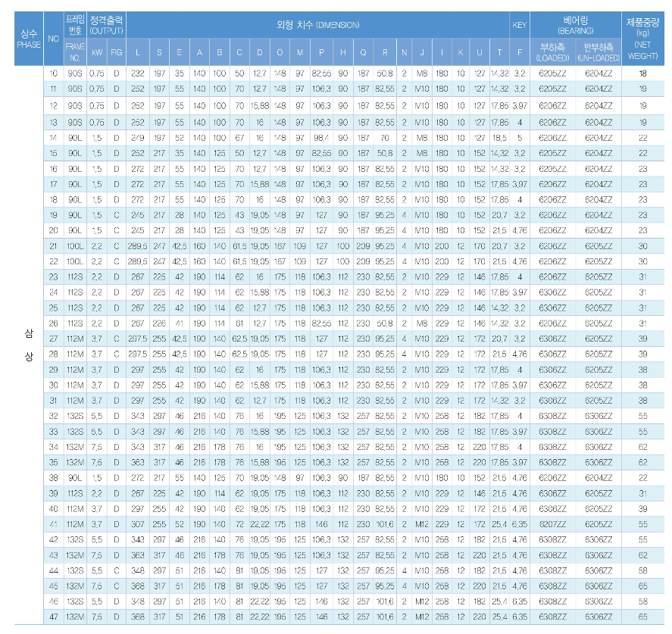Select the "P" dimension column header

coord(321,52)
